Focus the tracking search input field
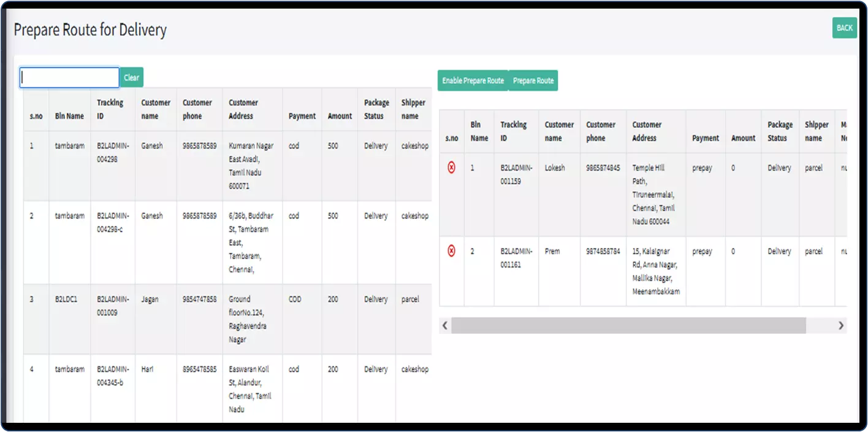 point(69,77)
